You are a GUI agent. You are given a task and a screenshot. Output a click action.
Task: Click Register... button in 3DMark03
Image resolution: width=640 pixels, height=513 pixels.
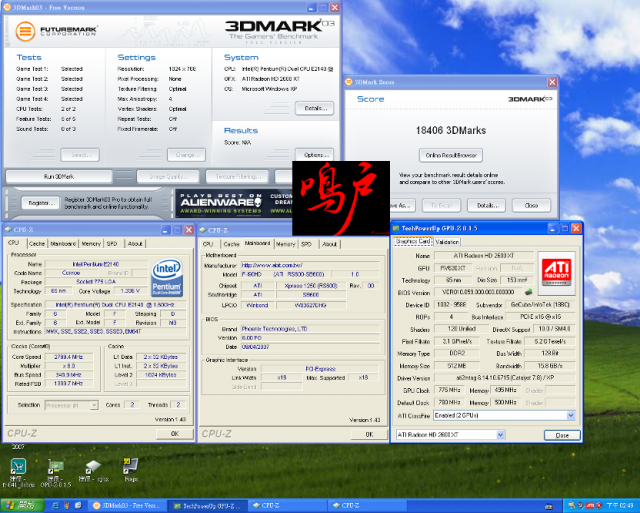(38, 203)
